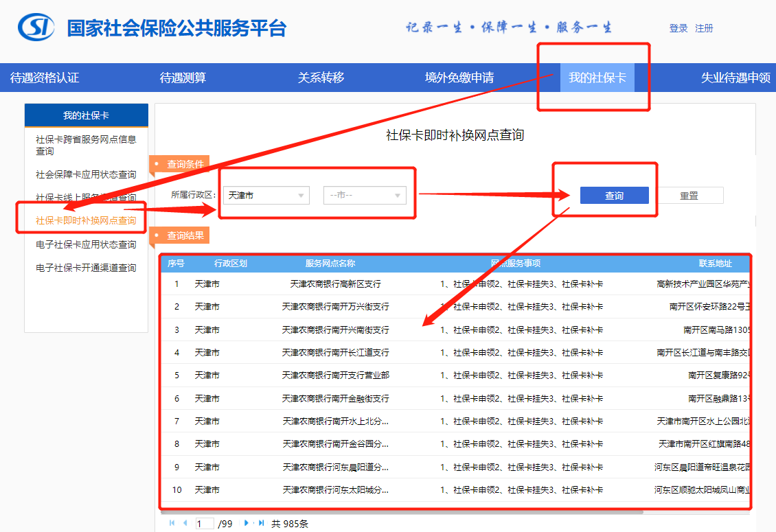
Task: Open 社保卡跨省服务网点信息查询 in sidebar
Action: [86, 145]
